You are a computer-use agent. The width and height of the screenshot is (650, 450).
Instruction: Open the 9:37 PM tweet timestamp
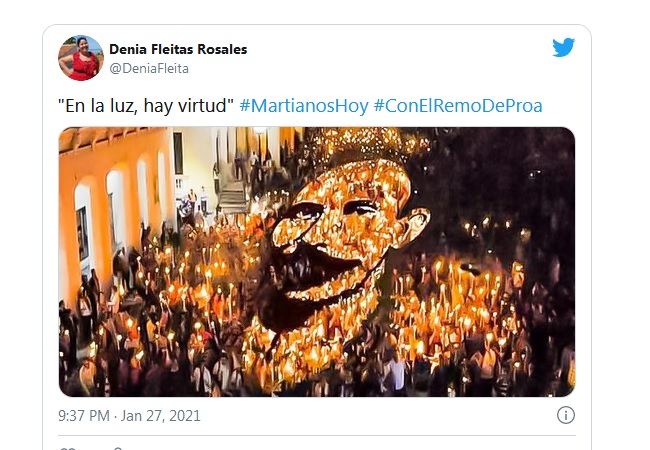click(84, 416)
